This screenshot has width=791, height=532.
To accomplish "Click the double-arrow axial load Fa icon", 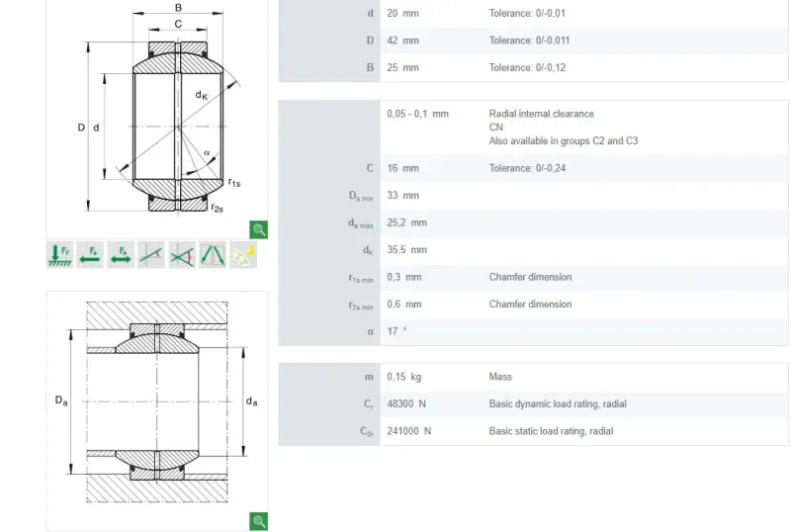I will point(121,255).
